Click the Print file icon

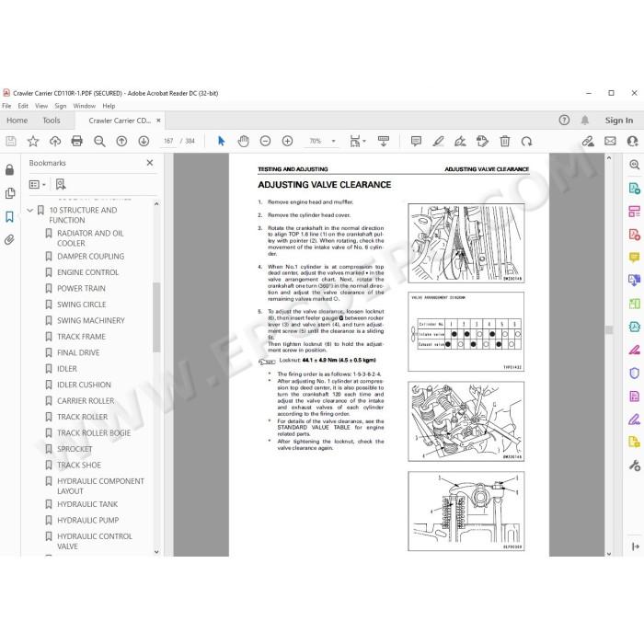(76, 142)
